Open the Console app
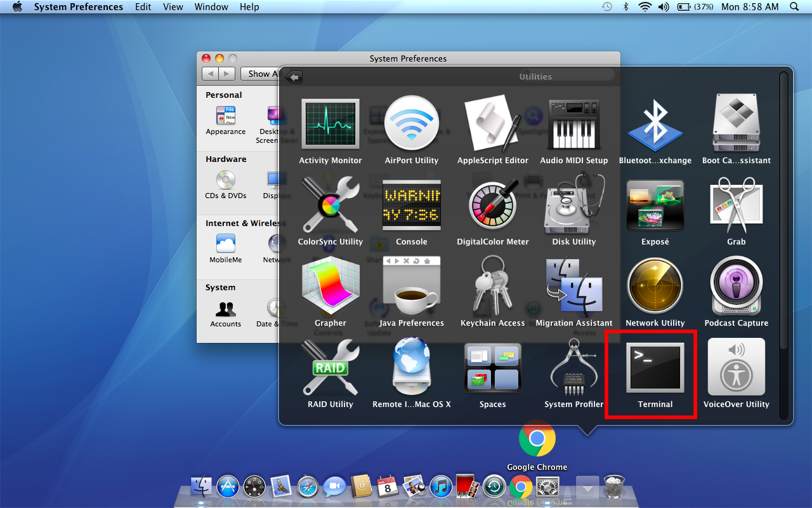This screenshot has height=508, width=812. (412, 213)
